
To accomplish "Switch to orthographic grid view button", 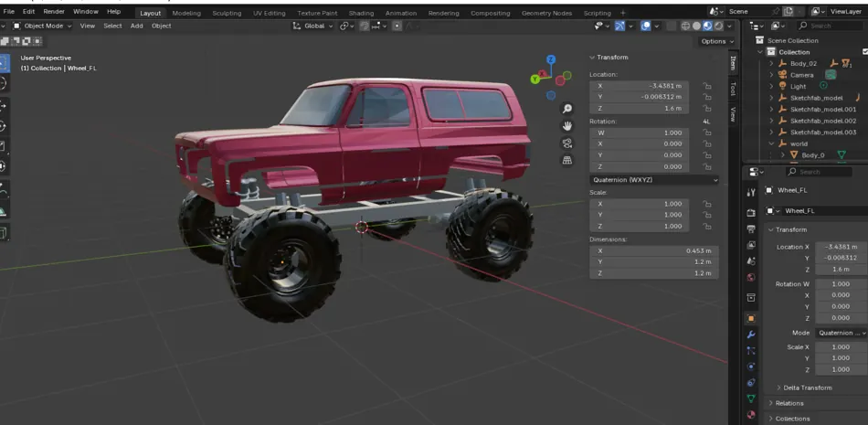I will [x=566, y=160].
